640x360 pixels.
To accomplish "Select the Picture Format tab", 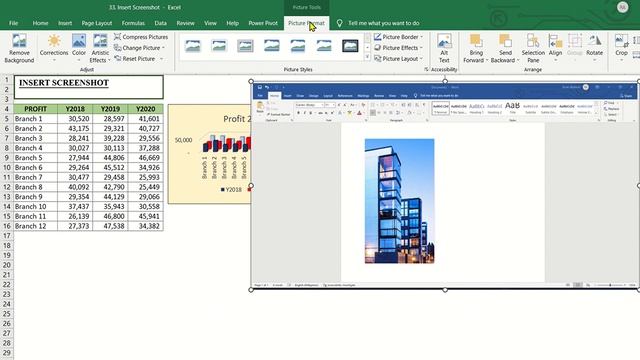I will pos(306,23).
